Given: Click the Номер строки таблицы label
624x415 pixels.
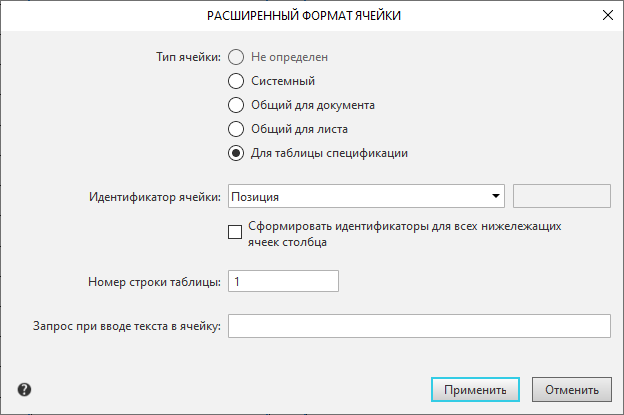Looking at the screenshot, I should pos(154,282).
